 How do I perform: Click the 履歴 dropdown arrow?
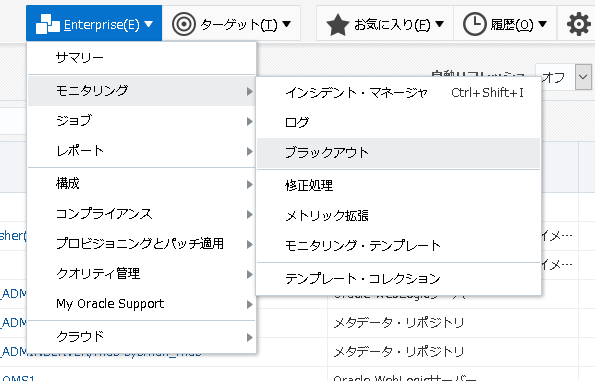click(543, 24)
